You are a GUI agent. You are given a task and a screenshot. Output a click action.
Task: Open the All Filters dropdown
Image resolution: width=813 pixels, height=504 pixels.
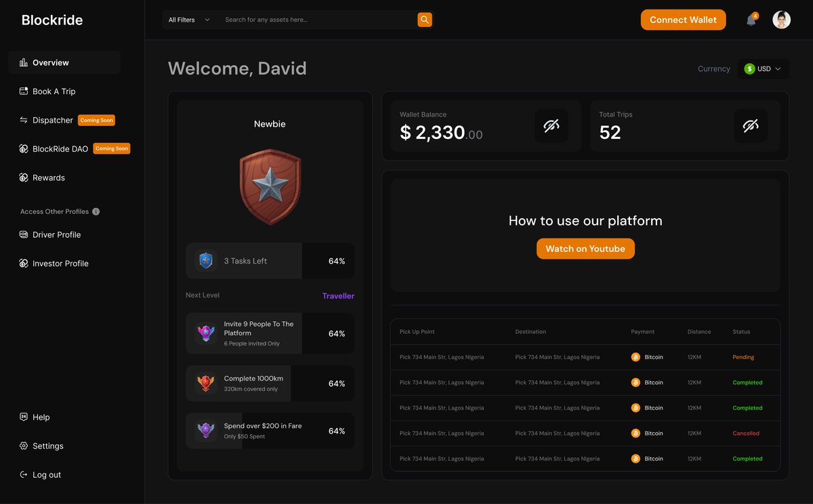(x=190, y=20)
